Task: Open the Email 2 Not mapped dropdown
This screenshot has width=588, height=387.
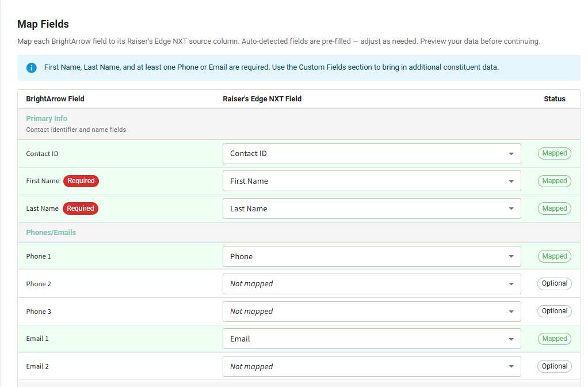Action: [372, 367]
